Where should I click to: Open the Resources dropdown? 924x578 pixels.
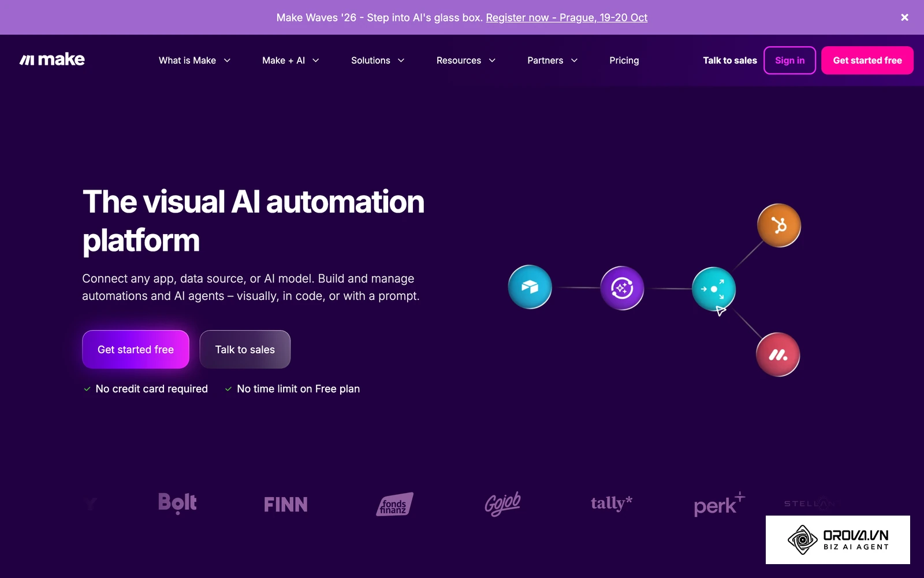466,60
